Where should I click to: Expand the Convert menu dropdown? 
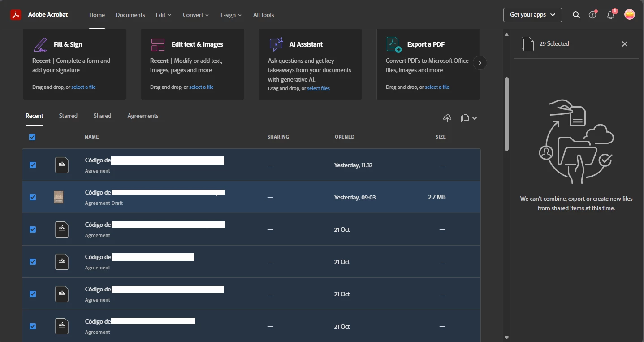tap(196, 15)
